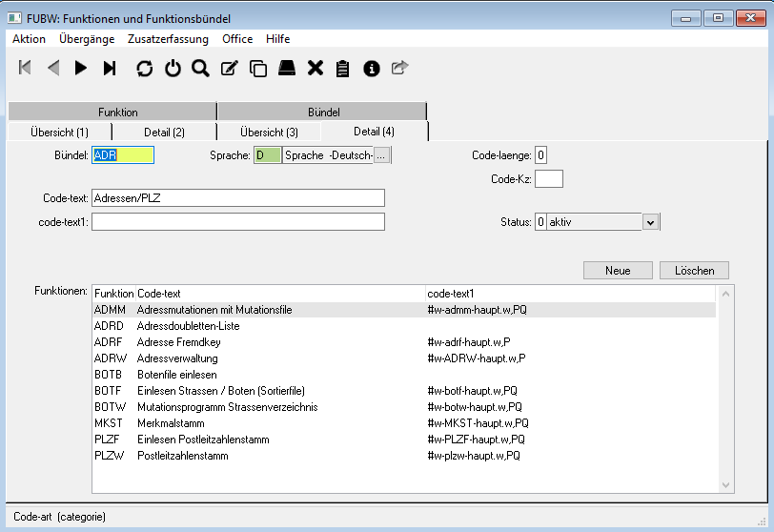Open the Übergänge menu

87,39
